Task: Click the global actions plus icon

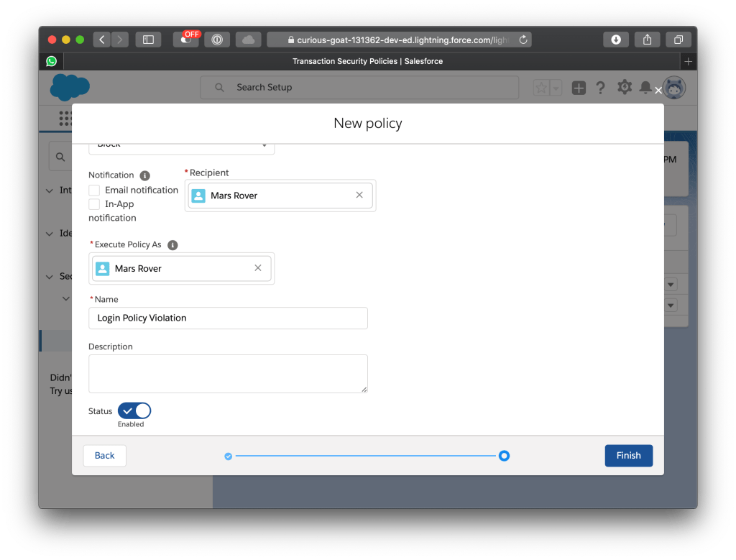Action: pyautogui.click(x=579, y=88)
